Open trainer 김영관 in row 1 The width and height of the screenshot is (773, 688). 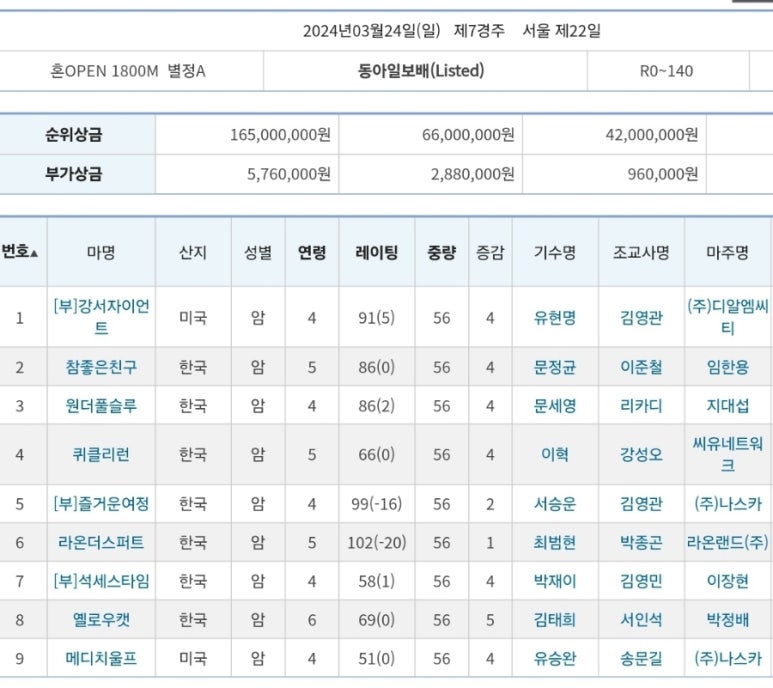[641, 318]
